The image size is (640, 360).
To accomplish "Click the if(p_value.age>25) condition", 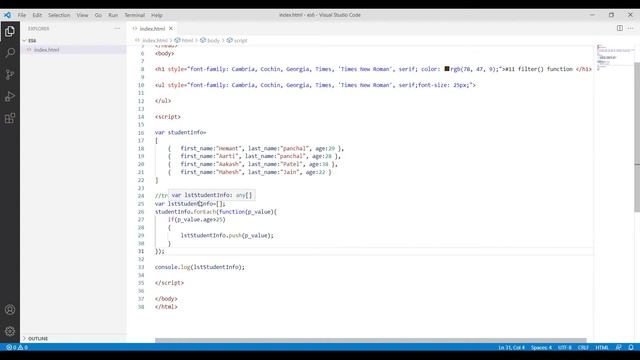I will 197,220.
